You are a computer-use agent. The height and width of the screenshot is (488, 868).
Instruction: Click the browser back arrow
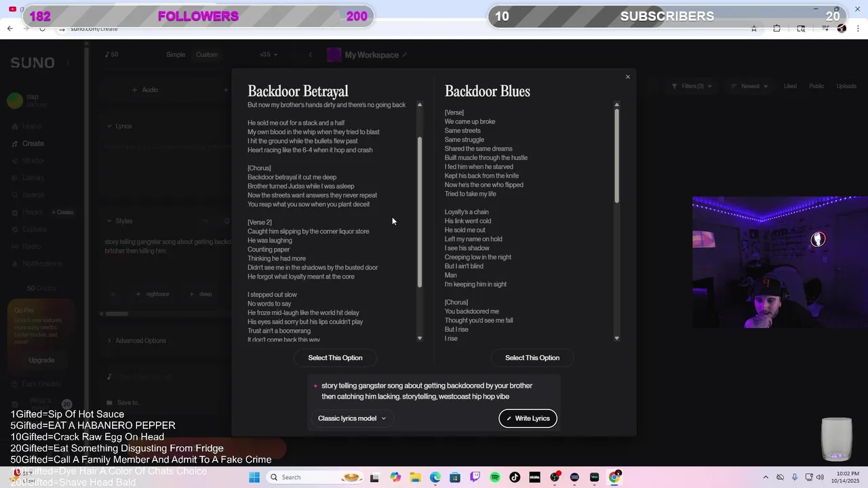click(x=9, y=28)
